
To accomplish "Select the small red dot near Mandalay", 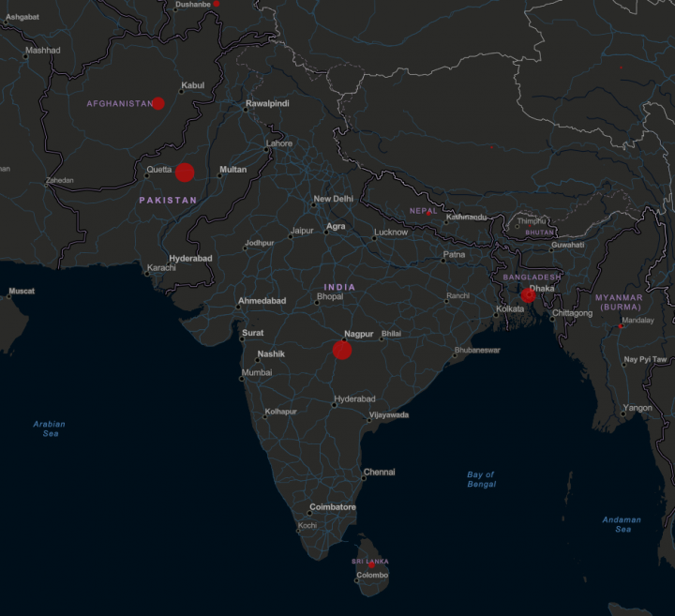I will tap(621, 326).
